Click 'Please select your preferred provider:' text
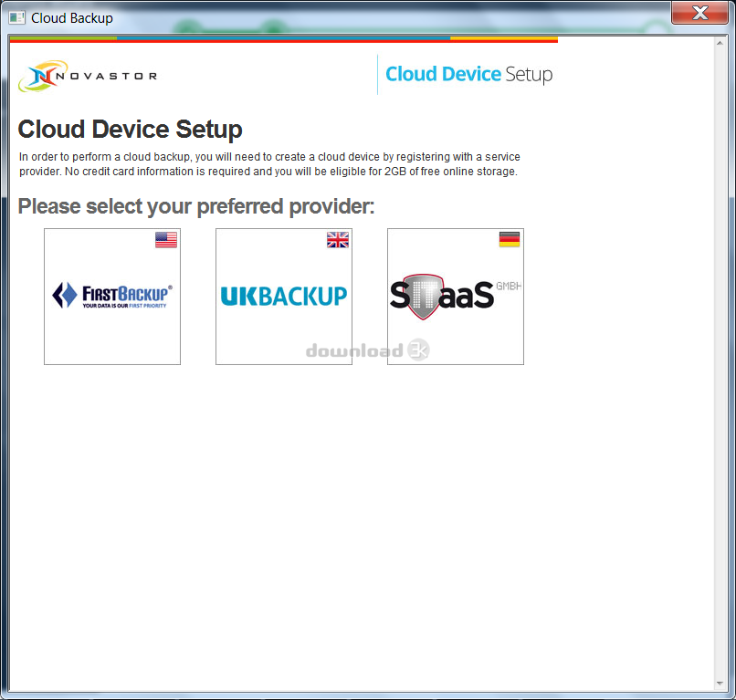The width and height of the screenshot is (736, 700). [196, 206]
